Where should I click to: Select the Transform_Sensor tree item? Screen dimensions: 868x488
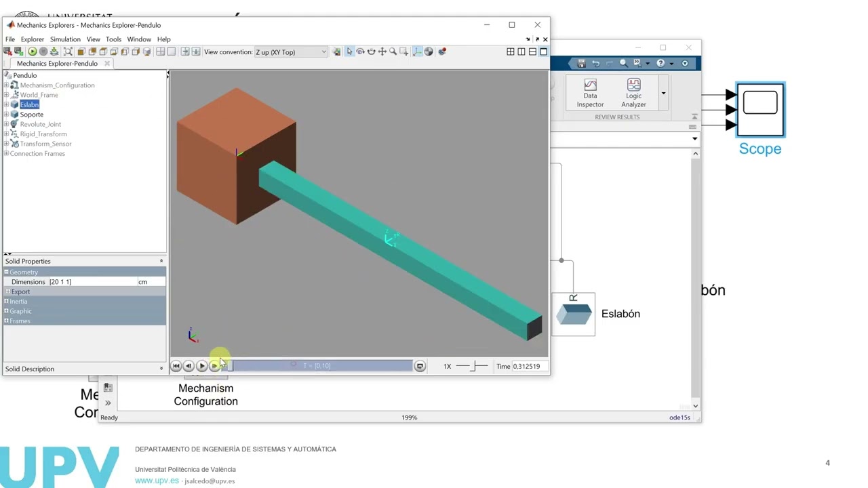click(45, 144)
